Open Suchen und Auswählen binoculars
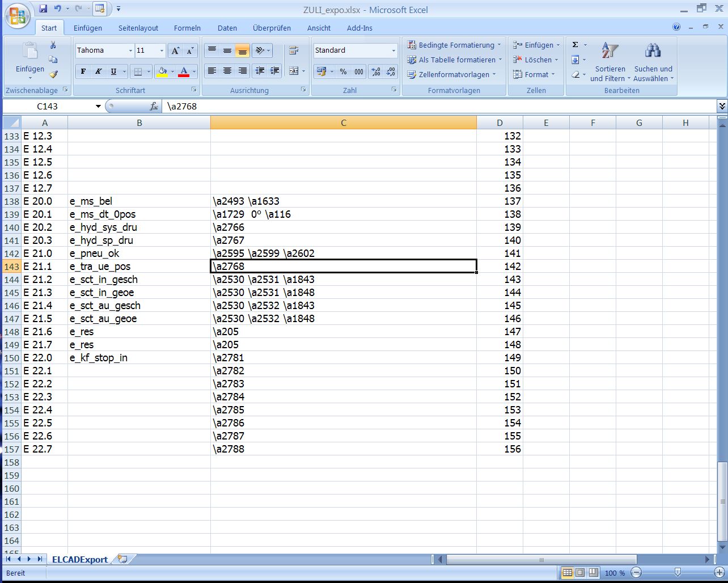Viewport: 728px width, 583px height. click(653, 61)
